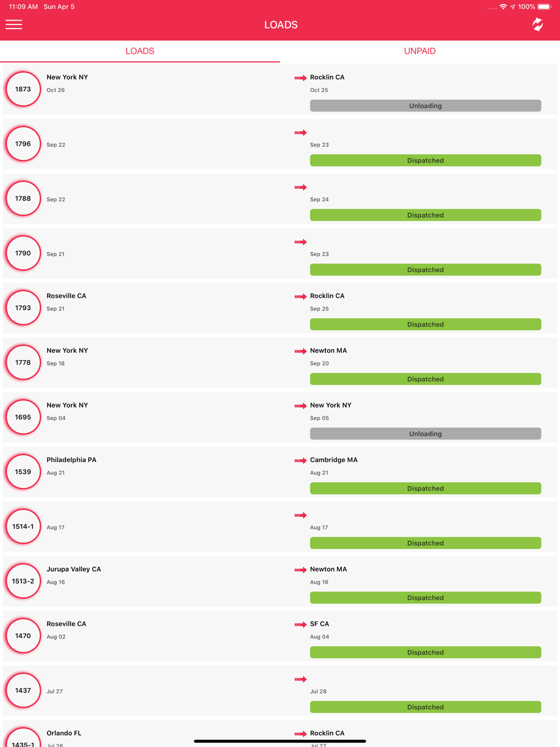Tap Unloading status for load 1873
560x747 pixels.
pos(426,106)
